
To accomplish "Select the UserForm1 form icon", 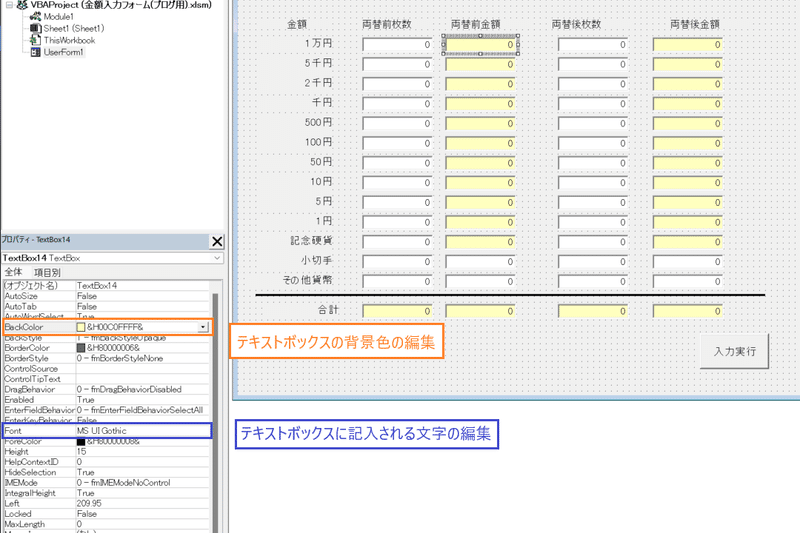I will click(35, 52).
